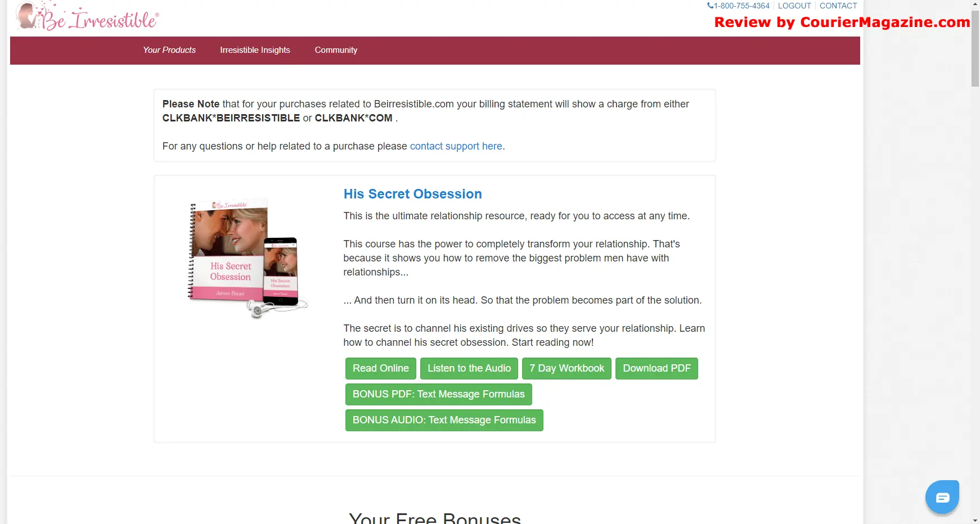This screenshot has height=524, width=980.
Task: Open His Secret Obsession title link
Action: pyautogui.click(x=412, y=194)
